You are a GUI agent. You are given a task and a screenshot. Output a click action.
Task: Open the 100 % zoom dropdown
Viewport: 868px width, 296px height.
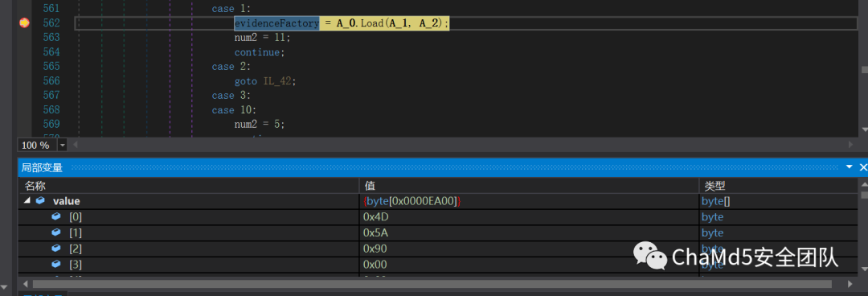[x=62, y=146]
